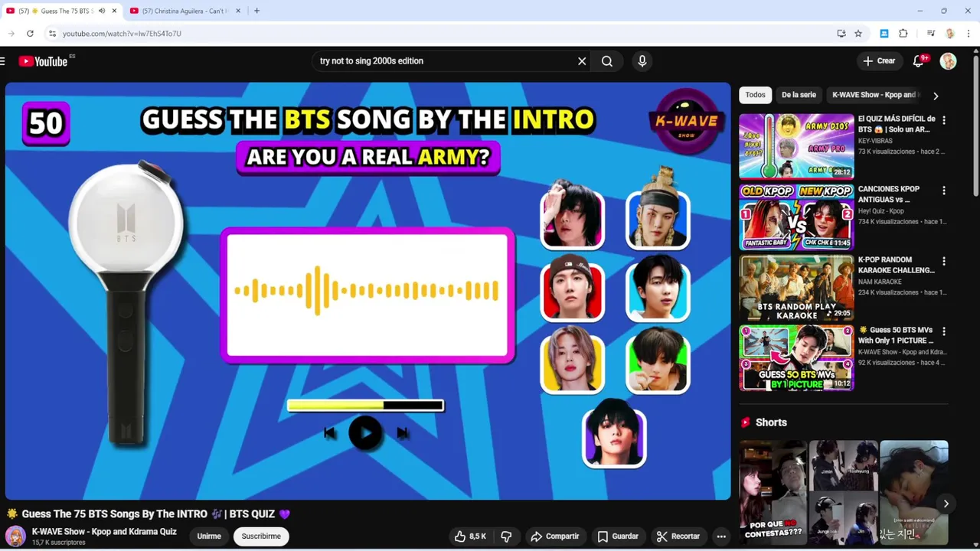This screenshot has height=551, width=980.
Task: Open the Crear upload menu
Action: pyautogui.click(x=879, y=61)
